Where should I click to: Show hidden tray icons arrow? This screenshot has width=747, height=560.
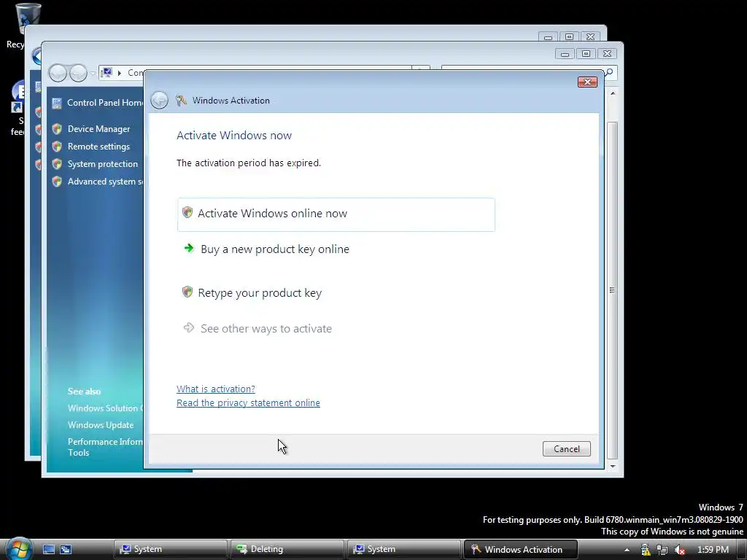click(627, 550)
